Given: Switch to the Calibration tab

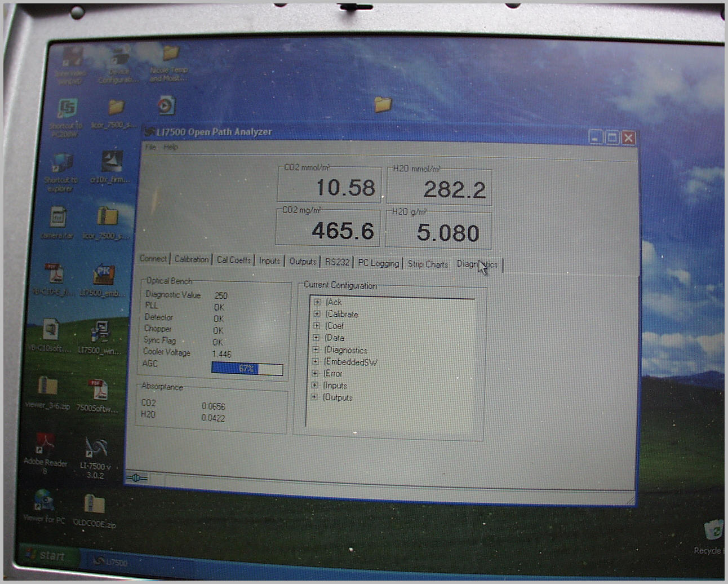Looking at the screenshot, I should coord(192,259).
